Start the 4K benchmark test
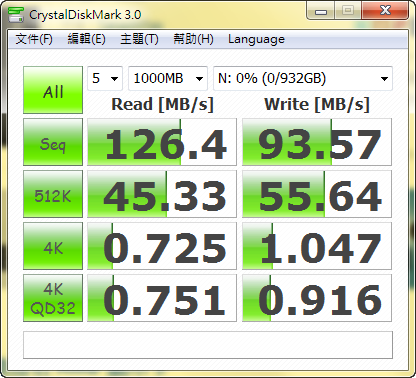 pyautogui.click(x=53, y=246)
